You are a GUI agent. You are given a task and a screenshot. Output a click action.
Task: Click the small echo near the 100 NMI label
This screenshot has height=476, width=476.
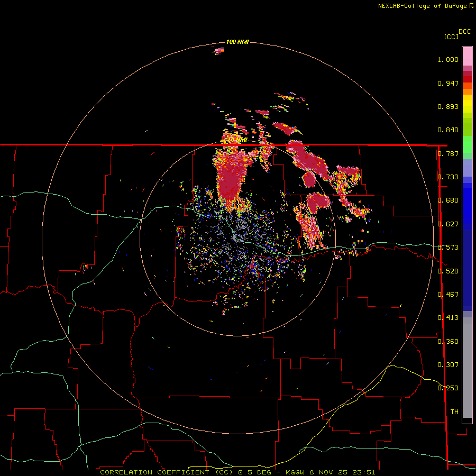[219, 51]
